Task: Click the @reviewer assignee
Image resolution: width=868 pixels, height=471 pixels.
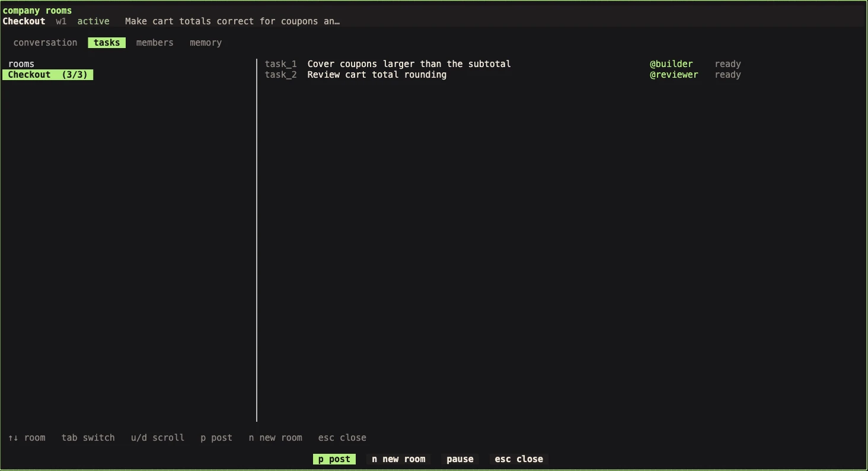Action: pos(674,75)
